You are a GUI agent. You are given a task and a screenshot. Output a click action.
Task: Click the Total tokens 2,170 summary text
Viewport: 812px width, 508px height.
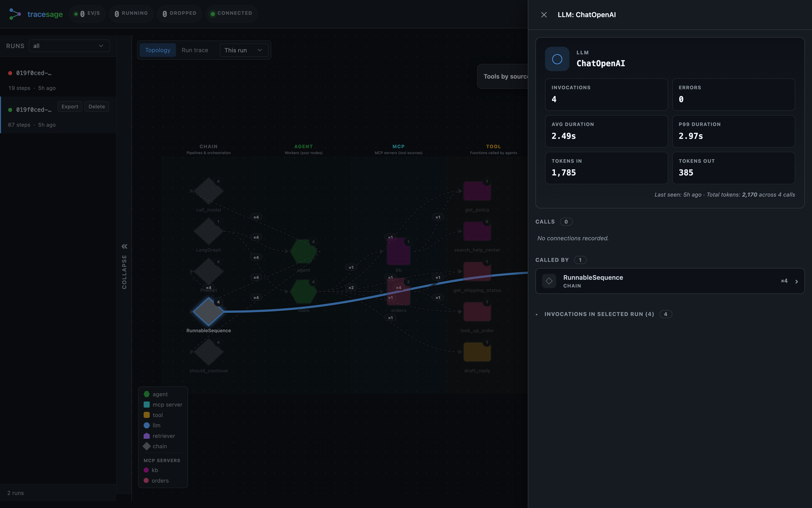click(751, 195)
